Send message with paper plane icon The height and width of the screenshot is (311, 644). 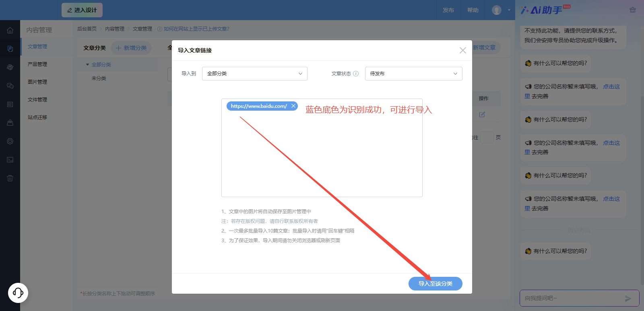click(628, 299)
